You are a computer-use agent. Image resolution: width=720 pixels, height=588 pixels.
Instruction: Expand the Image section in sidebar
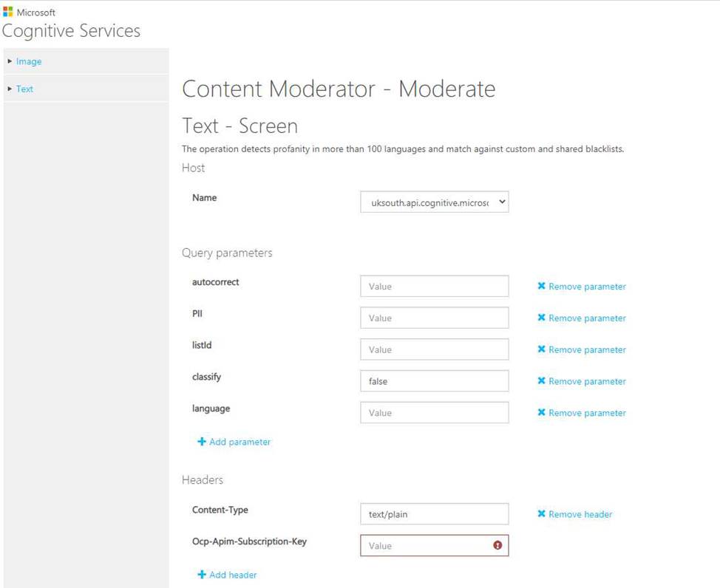[x=10, y=61]
